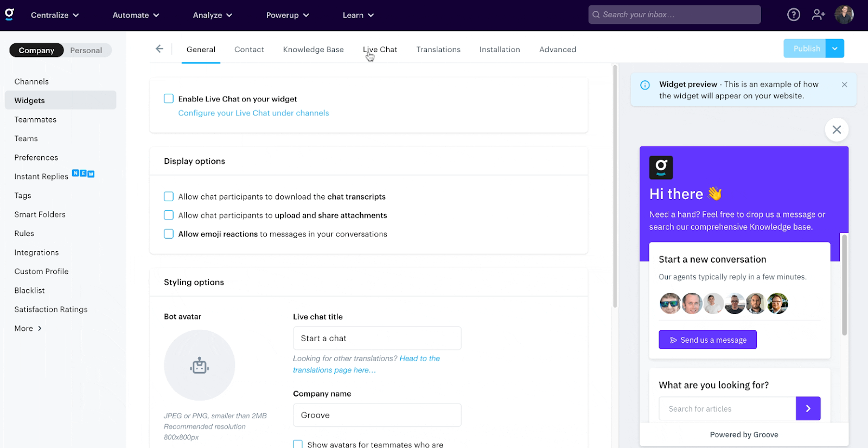Screen dimensions: 868x448
Task: Click the Company name input field
Action: [x=376, y=415]
